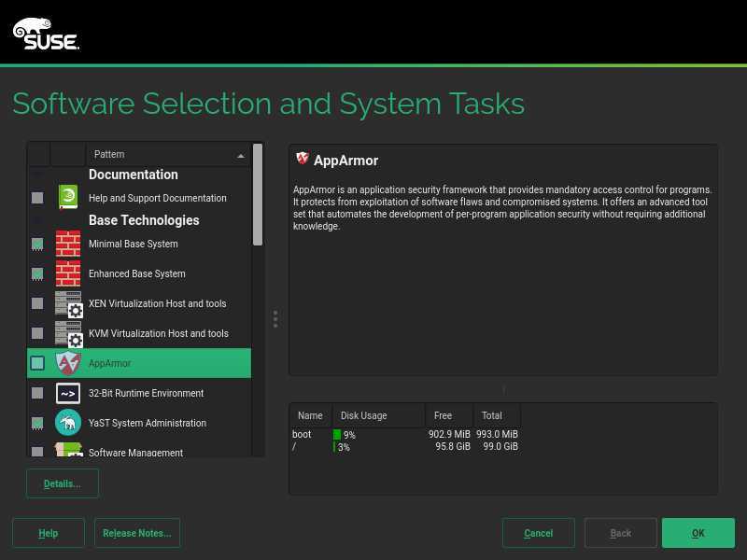Select the Software Management pattern
Screen dimensions: 747x560
click(139, 450)
